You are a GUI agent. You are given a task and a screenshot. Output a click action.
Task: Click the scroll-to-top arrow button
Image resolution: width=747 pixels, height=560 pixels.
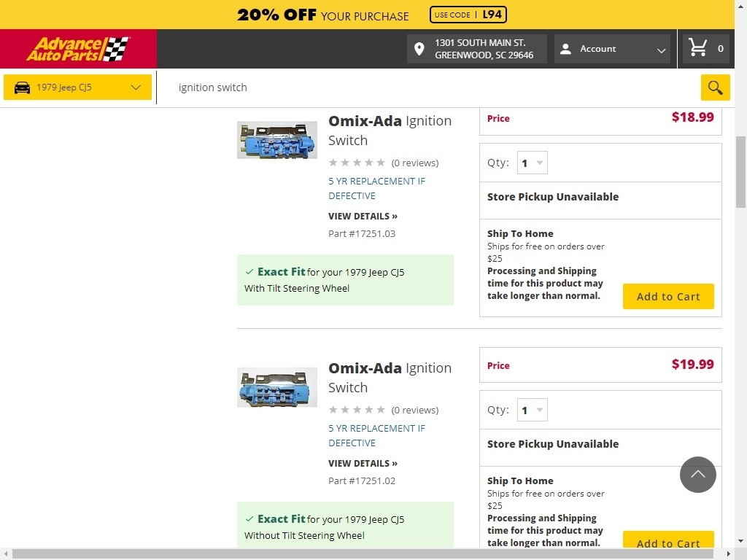tap(698, 475)
